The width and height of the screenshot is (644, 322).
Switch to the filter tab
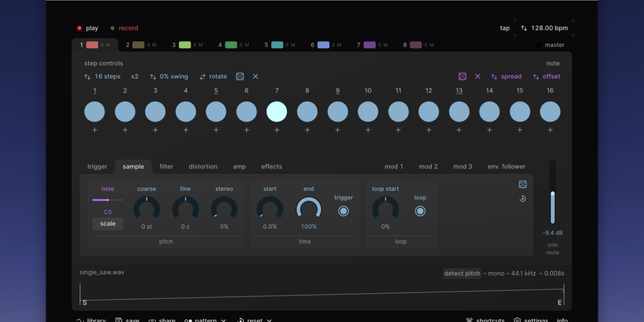tap(166, 167)
